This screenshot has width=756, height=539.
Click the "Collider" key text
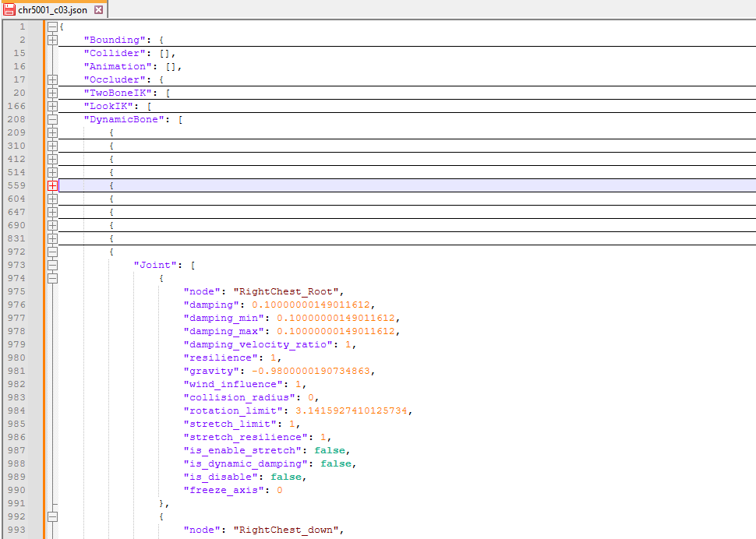click(115, 53)
